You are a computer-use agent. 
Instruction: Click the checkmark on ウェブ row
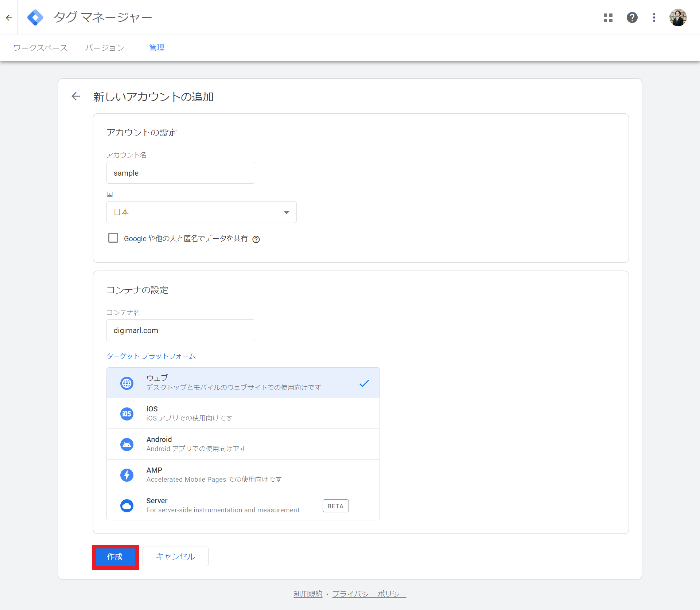click(x=364, y=383)
